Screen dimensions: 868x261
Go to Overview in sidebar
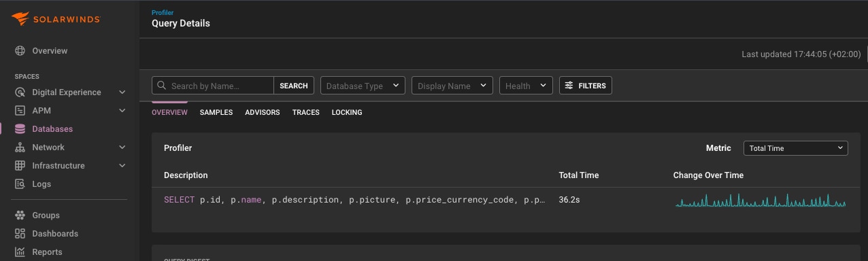click(50, 51)
